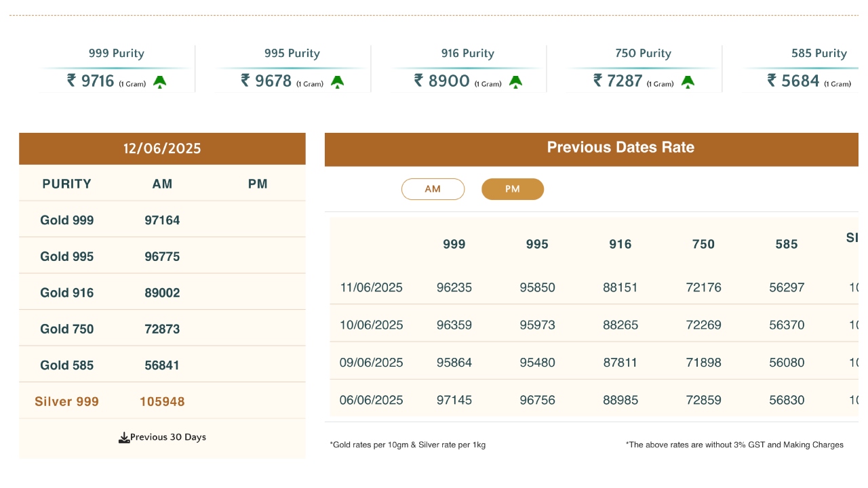Click the Gold 999 row label

tap(67, 220)
